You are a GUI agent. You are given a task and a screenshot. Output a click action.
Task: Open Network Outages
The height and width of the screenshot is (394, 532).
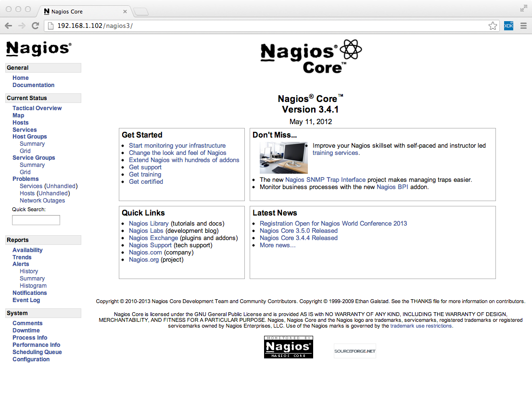pos(42,200)
